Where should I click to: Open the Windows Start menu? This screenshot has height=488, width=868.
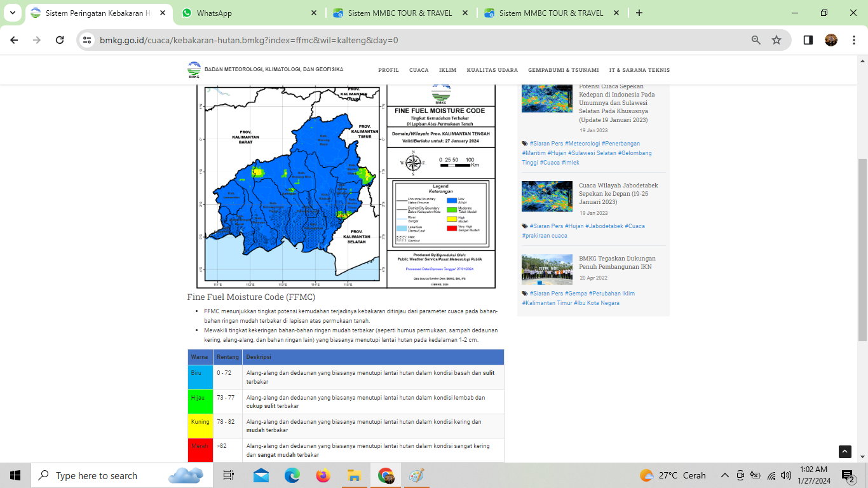click(x=15, y=475)
